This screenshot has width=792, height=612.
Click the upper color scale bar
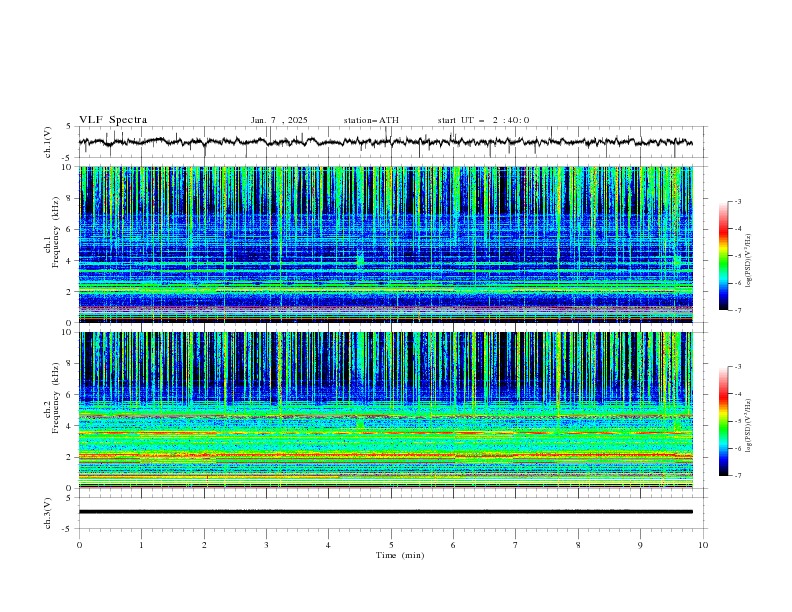click(723, 256)
